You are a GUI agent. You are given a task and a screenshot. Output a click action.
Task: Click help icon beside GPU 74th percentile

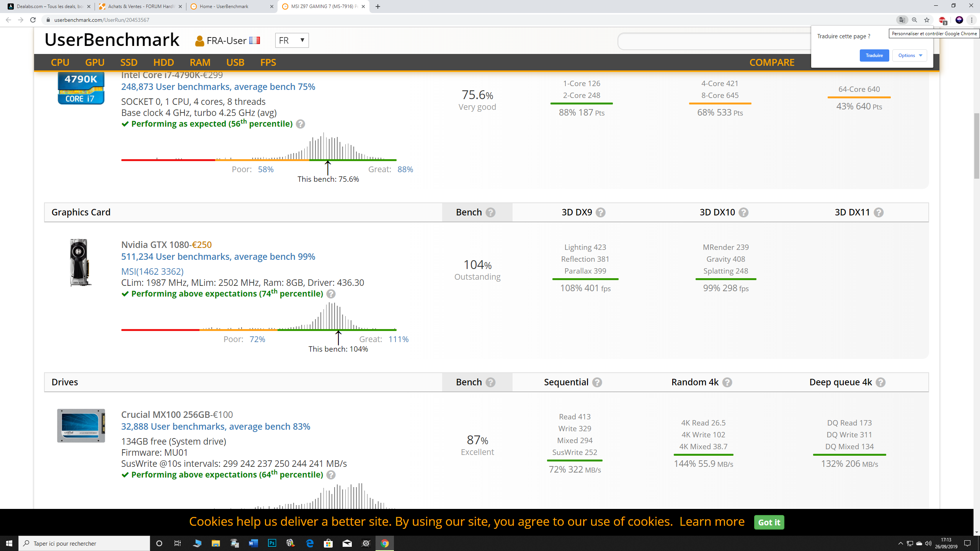pyautogui.click(x=331, y=294)
